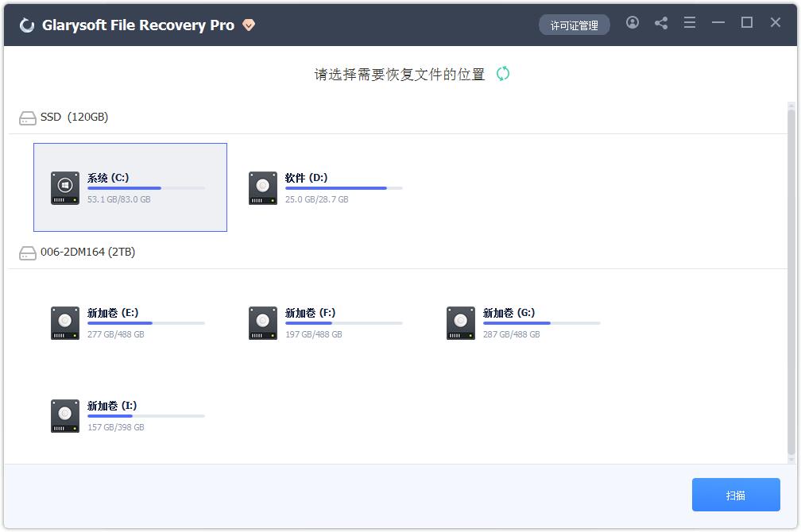The image size is (801, 532).
Task: Click the 请选择需要恢复文件的位置 heading
Action: [400, 75]
